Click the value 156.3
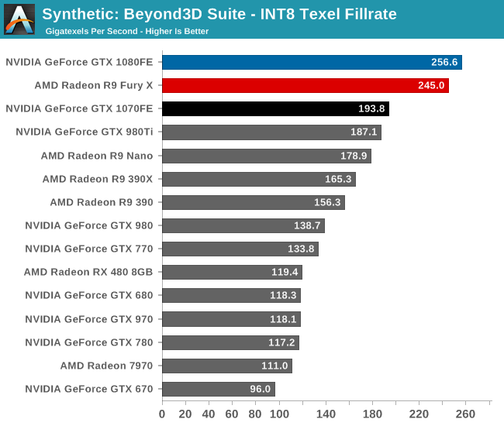504x426 pixels. pyautogui.click(x=327, y=202)
